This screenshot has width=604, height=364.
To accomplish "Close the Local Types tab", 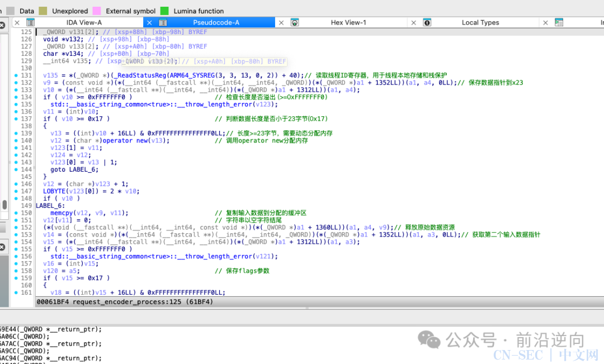I will (x=413, y=23).
